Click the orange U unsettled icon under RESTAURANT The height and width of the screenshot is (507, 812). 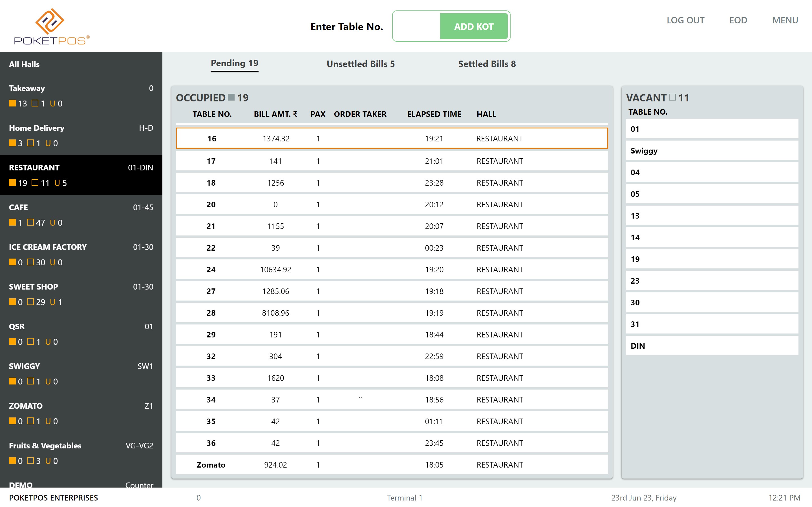[57, 183]
